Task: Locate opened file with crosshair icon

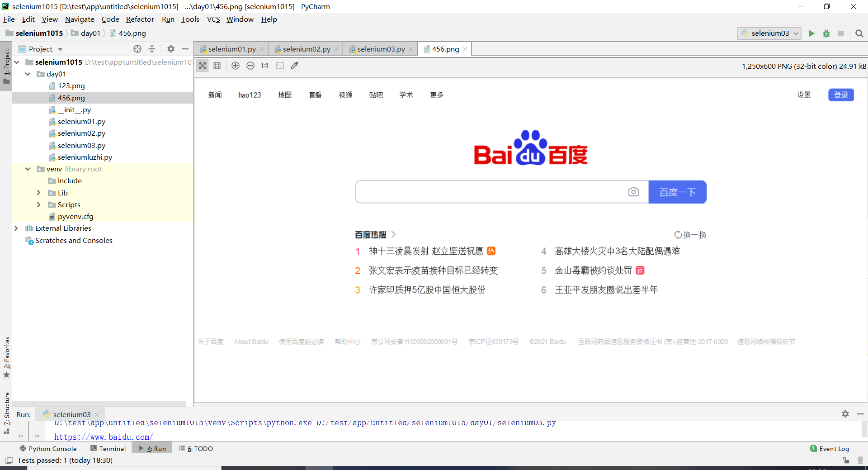Action: click(x=137, y=49)
